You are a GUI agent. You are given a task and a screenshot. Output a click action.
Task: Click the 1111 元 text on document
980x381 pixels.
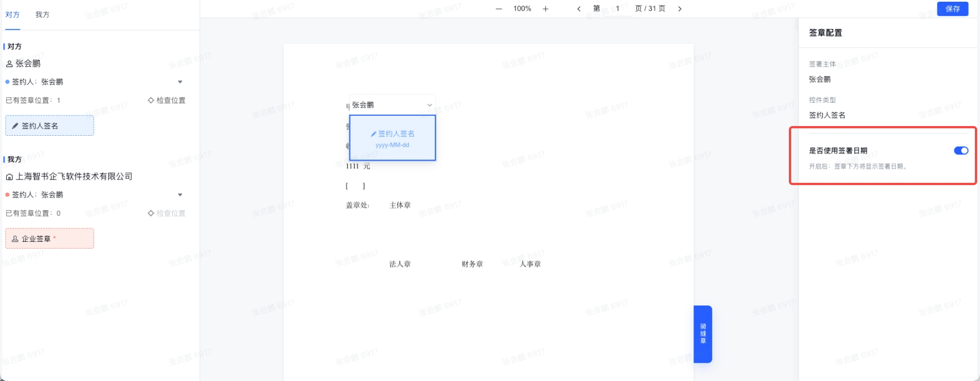click(x=358, y=166)
